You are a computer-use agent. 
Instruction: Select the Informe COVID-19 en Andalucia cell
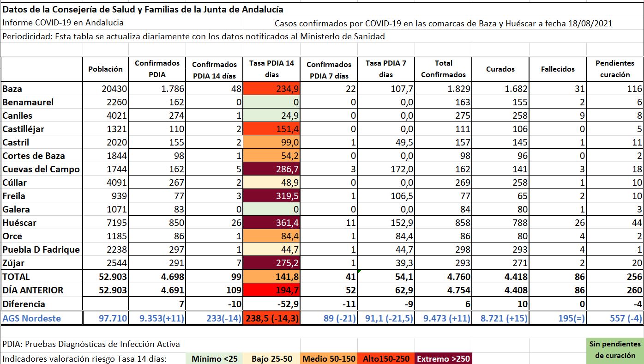coord(63,23)
